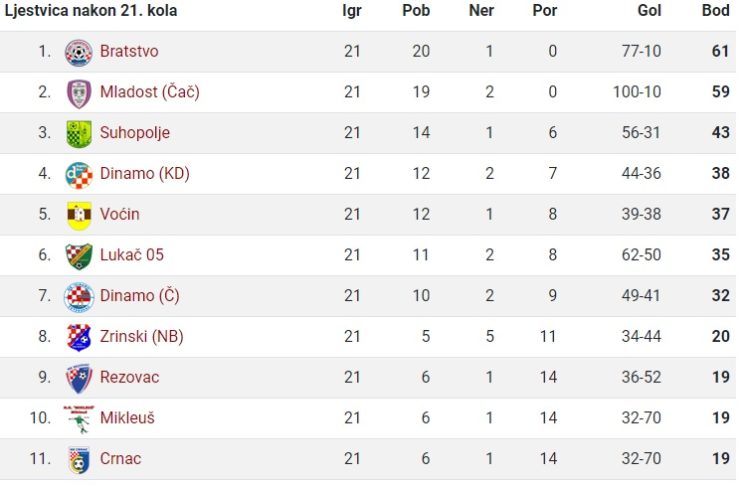741x486 pixels.
Task: Click the Mladost (Čač) club crest
Action: click(78, 94)
